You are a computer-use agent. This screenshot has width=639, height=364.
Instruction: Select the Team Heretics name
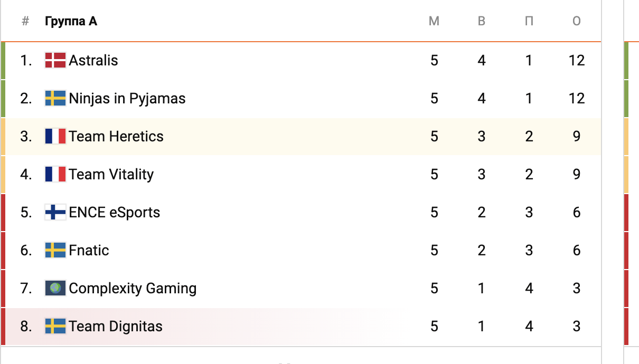tap(116, 136)
